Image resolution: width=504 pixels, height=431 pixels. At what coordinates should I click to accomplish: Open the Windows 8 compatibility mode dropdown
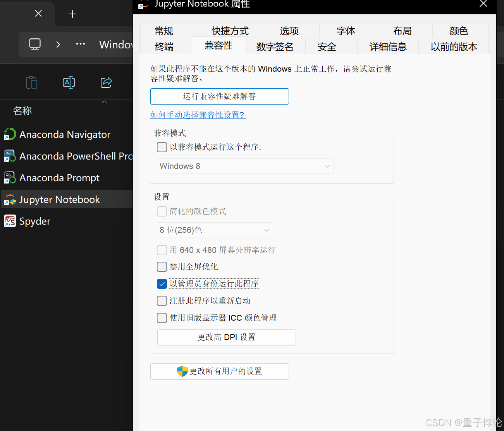245,166
